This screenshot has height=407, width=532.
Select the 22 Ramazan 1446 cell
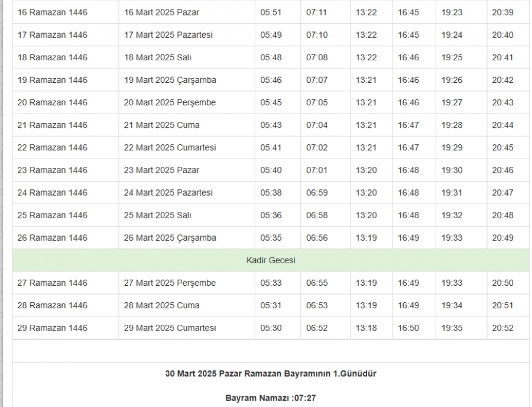(x=53, y=147)
